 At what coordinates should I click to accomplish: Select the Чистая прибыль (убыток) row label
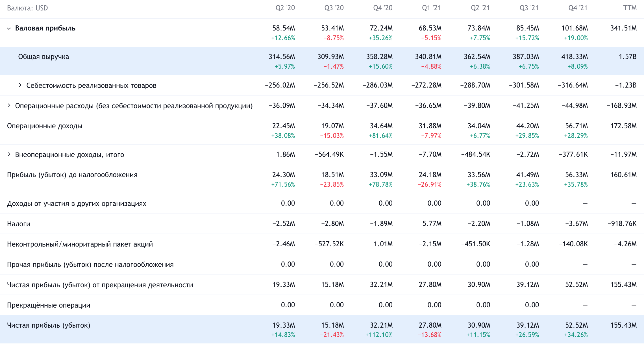[49, 325]
